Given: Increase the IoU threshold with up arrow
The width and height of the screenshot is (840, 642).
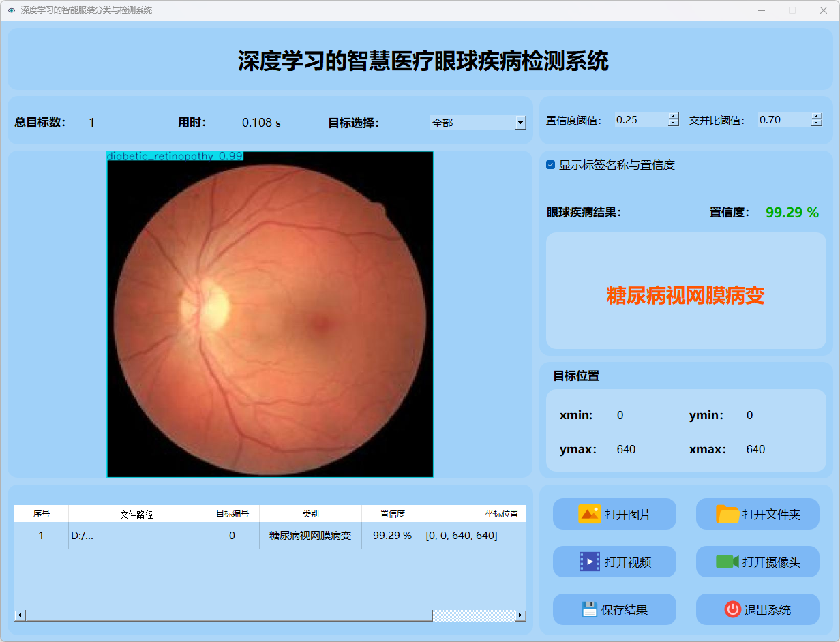Looking at the screenshot, I should click(x=817, y=116).
